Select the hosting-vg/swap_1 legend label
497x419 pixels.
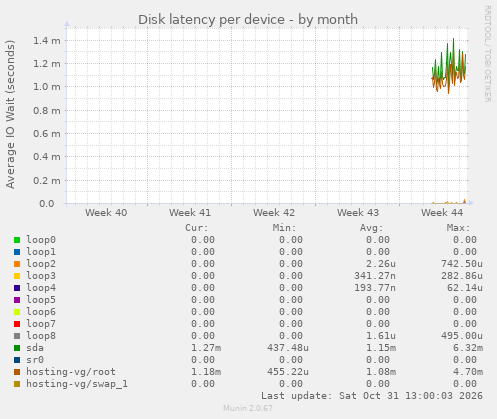77,384
